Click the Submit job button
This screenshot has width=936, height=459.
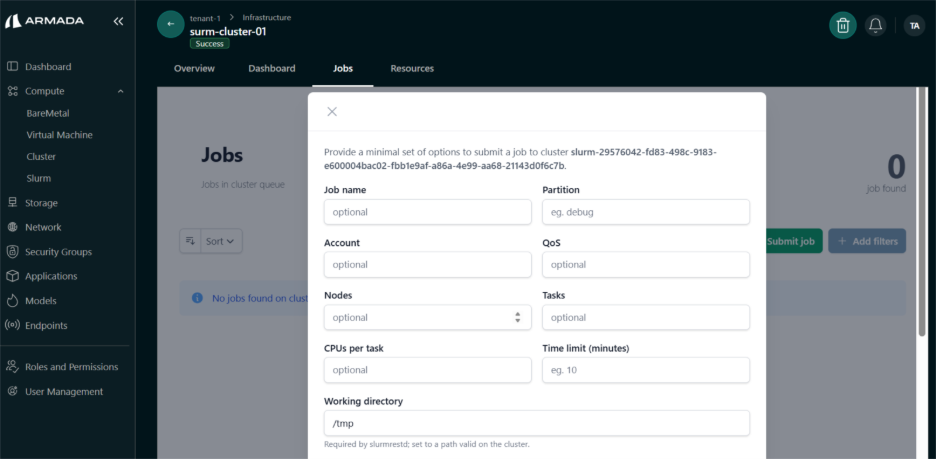pyautogui.click(x=794, y=241)
